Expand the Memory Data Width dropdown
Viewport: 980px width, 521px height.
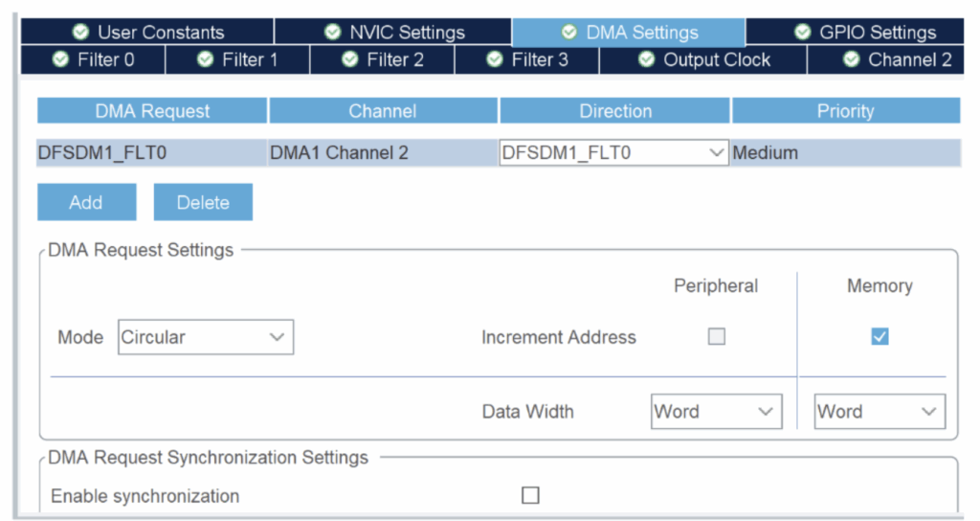pyautogui.click(x=880, y=412)
